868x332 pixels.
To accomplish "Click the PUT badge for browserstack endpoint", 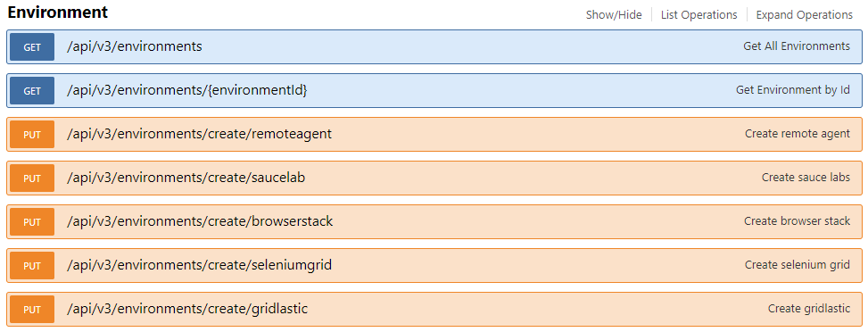I will (32, 222).
